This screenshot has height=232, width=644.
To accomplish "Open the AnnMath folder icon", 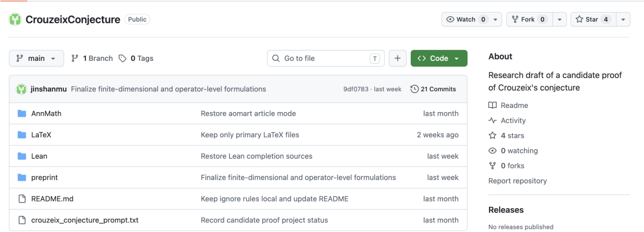I will point(22,113).
